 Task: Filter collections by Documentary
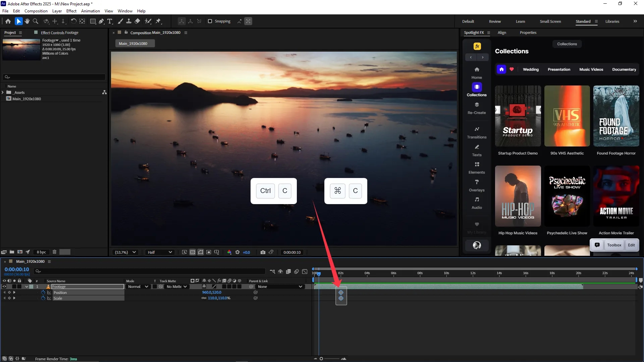coord(624,69)
